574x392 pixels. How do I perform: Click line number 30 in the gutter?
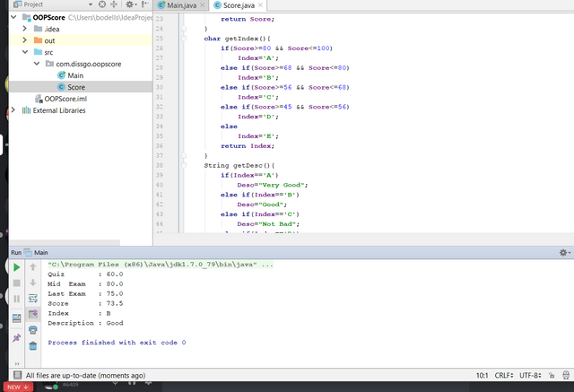(160, 88)
